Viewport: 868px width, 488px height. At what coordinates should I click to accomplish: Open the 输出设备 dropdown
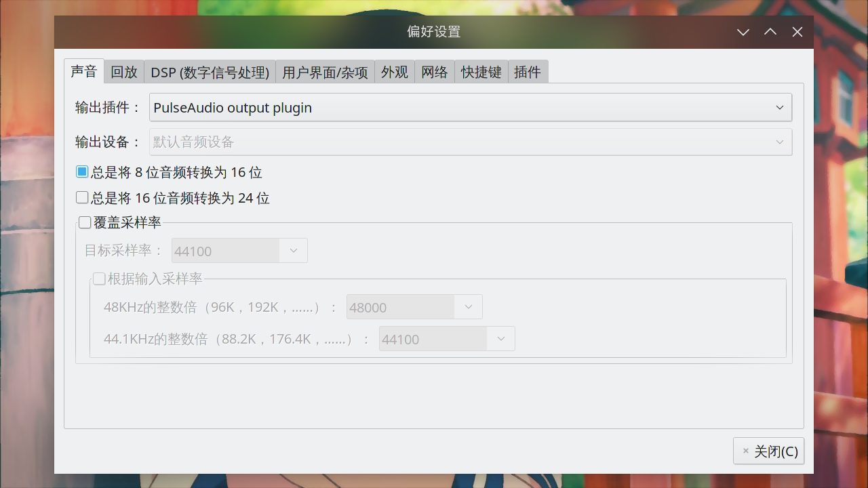coord(470,142)
